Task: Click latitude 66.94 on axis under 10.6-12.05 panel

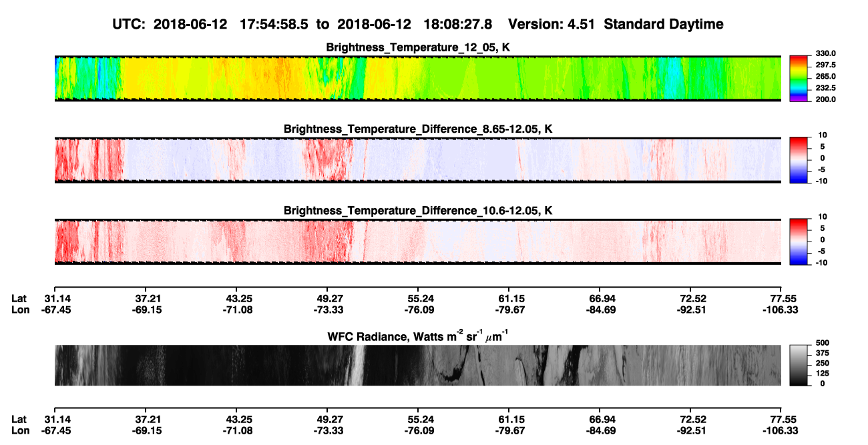Action: point(602,299)
